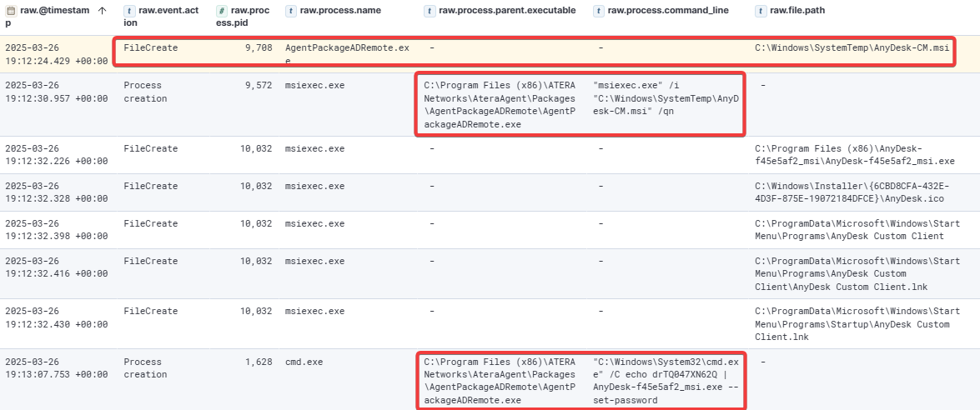Select the pid value 9,708

[x=258, y=47]
